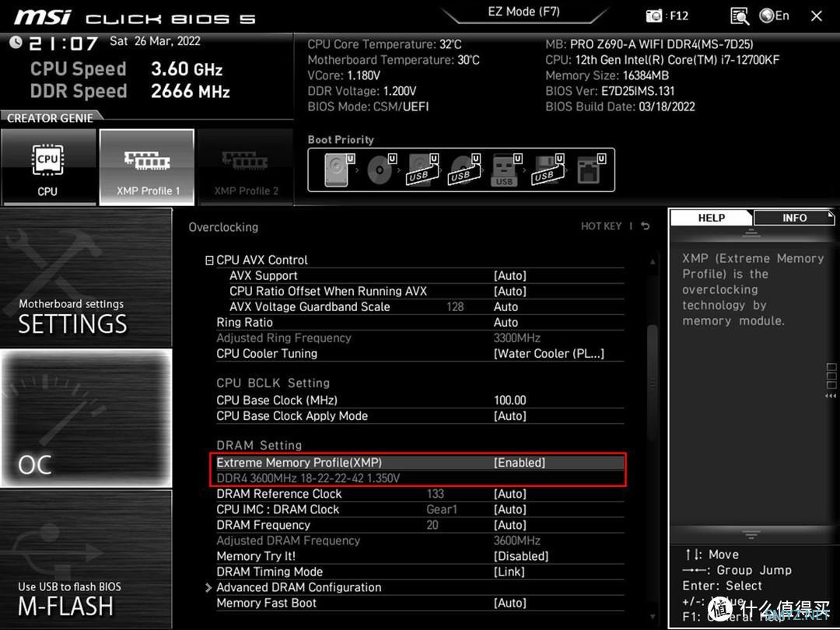Select the USB key boot device icon
Image resolution: width=840 pixels, height=630 pixels.
pos(506,170)
